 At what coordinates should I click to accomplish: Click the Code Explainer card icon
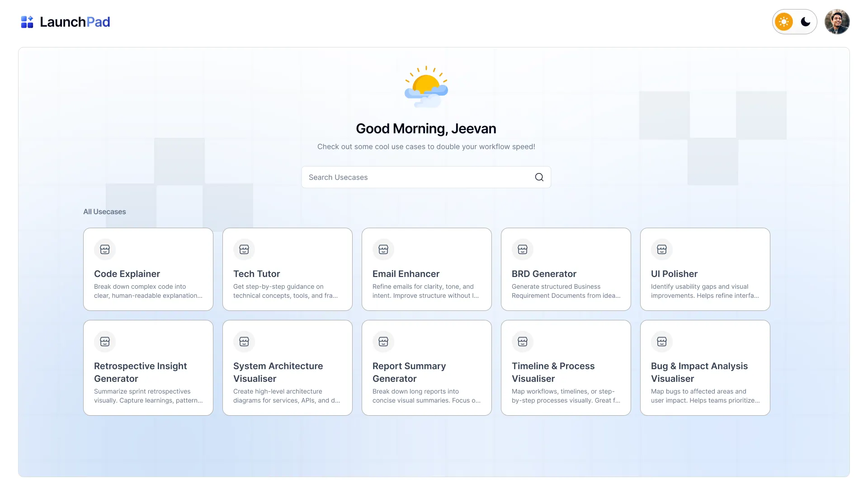[105, 249]
